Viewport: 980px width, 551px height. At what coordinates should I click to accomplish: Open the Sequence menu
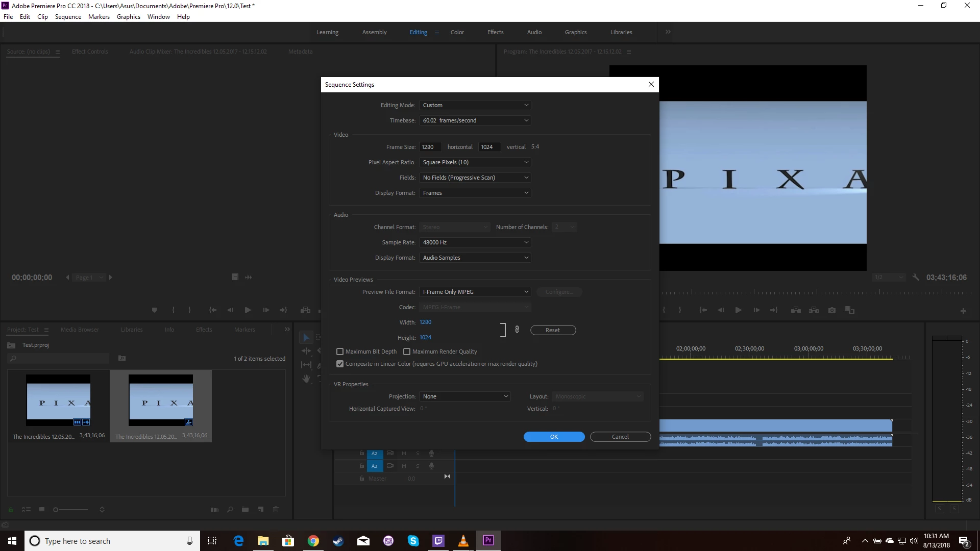(68, 17)
